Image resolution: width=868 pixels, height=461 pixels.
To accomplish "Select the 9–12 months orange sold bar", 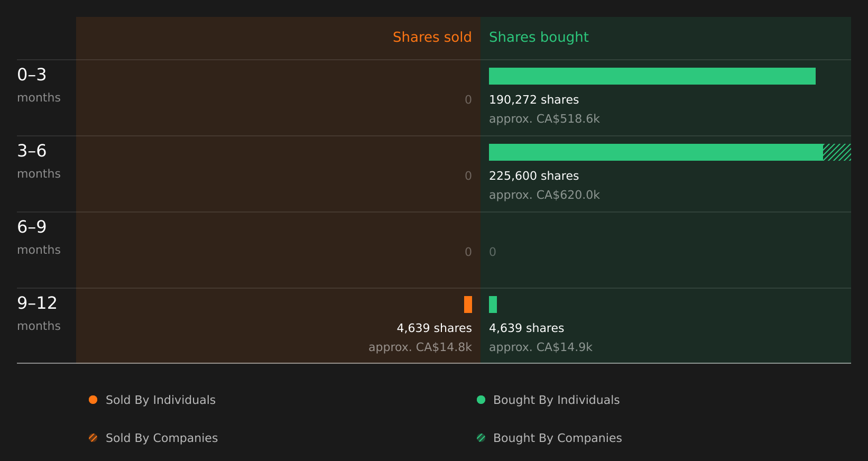I will [468, 305].
